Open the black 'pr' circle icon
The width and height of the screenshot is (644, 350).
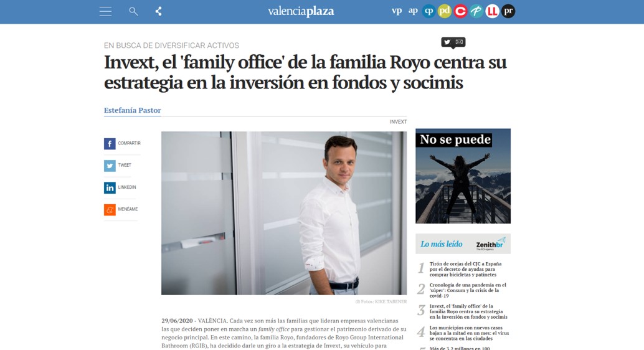click(x=508, y=11)
